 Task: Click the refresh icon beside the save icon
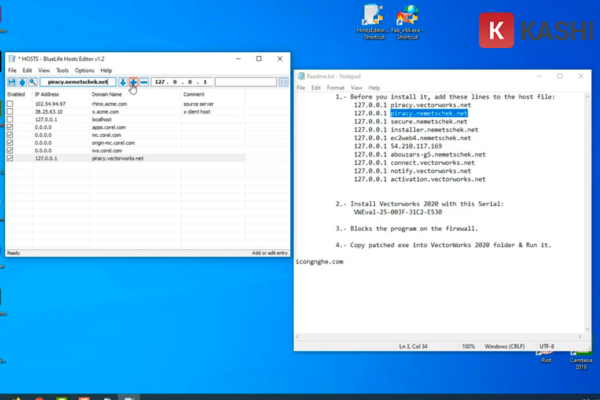[x=22, y=82]
